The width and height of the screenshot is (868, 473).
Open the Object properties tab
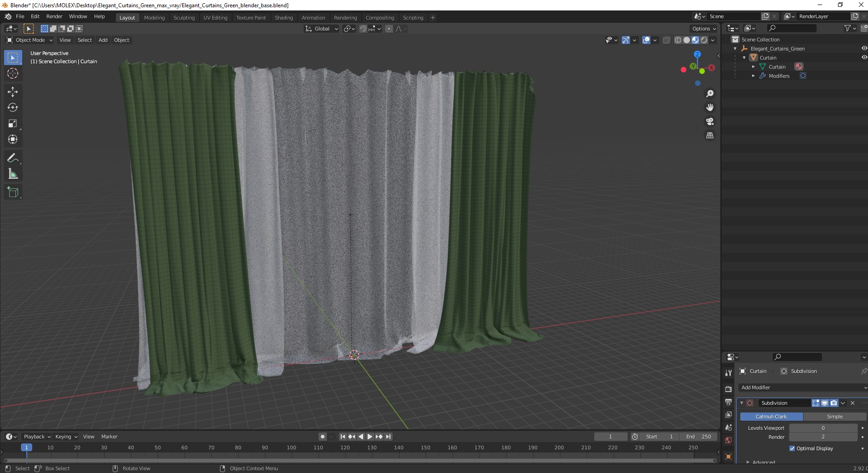point(728,457)
